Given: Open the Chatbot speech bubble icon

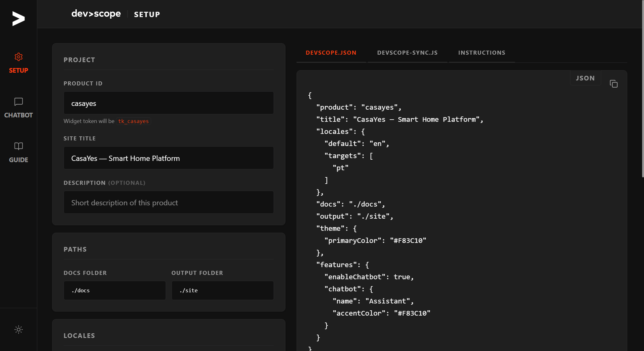Looking at the screenshot, I should [x=19, y=102].
